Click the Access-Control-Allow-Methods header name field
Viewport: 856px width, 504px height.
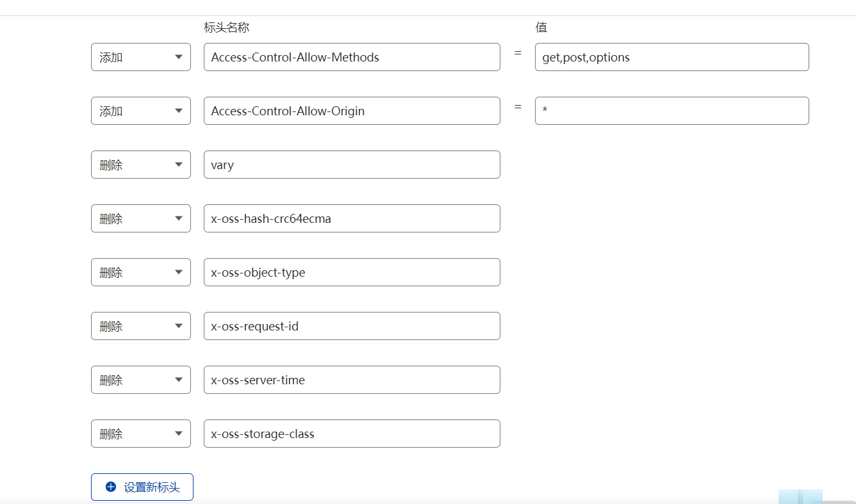click(352, 57)
